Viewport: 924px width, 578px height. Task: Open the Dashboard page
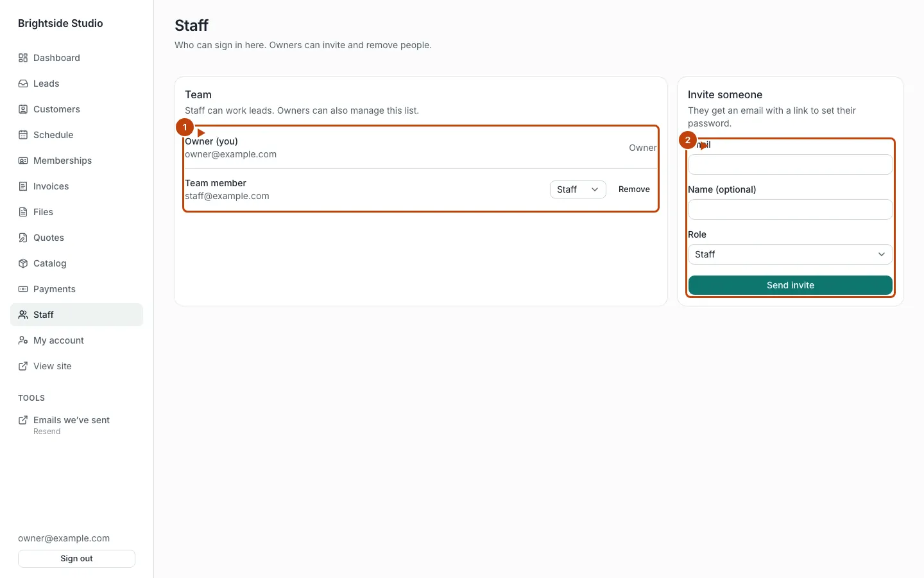tap(76, 58)
